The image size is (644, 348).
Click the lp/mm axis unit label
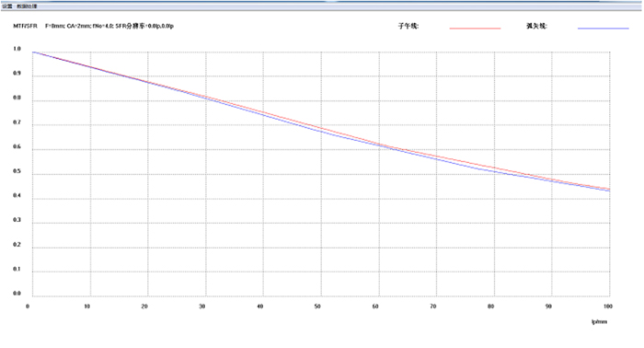tap(599, 321)
